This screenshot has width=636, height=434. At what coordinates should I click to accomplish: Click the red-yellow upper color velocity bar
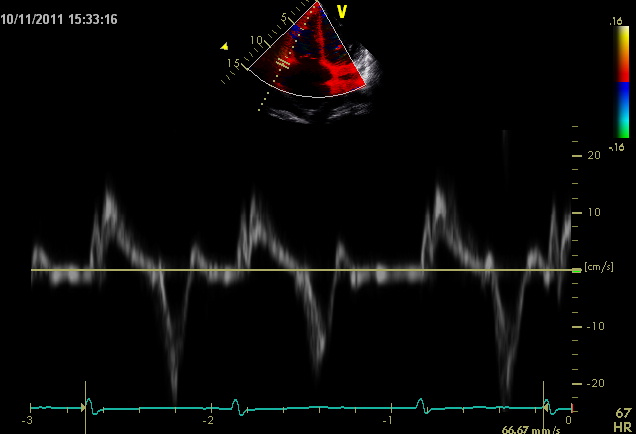pos(622,53)
